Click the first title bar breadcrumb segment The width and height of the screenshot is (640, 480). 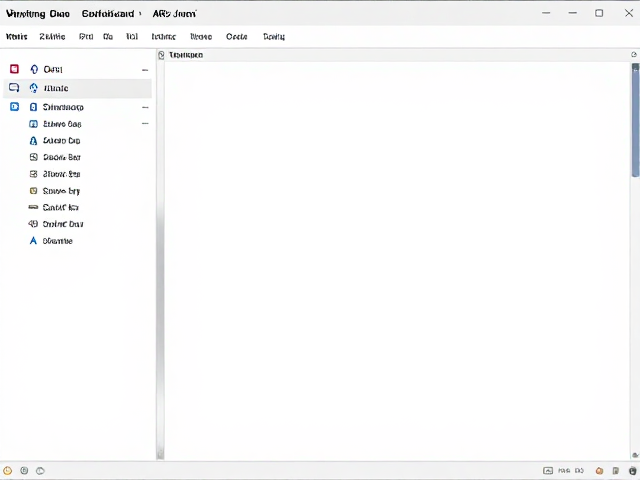click(38, 14)
